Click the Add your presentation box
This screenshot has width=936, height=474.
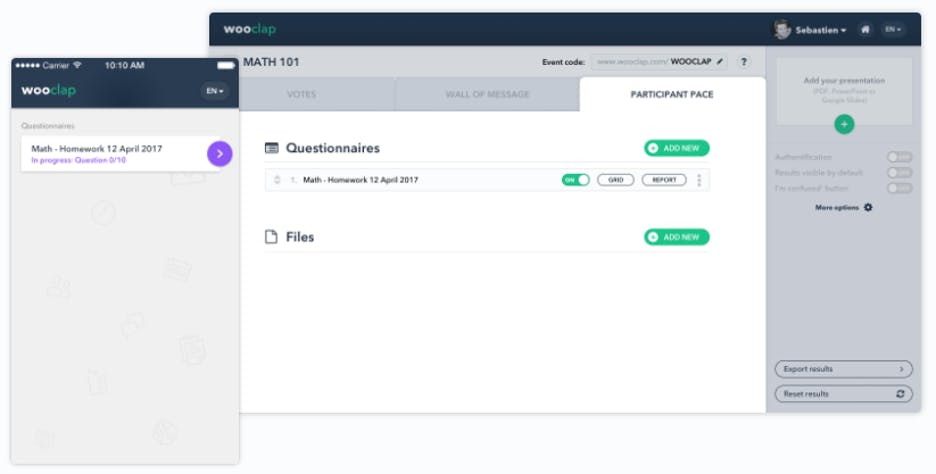click(843, 91)
